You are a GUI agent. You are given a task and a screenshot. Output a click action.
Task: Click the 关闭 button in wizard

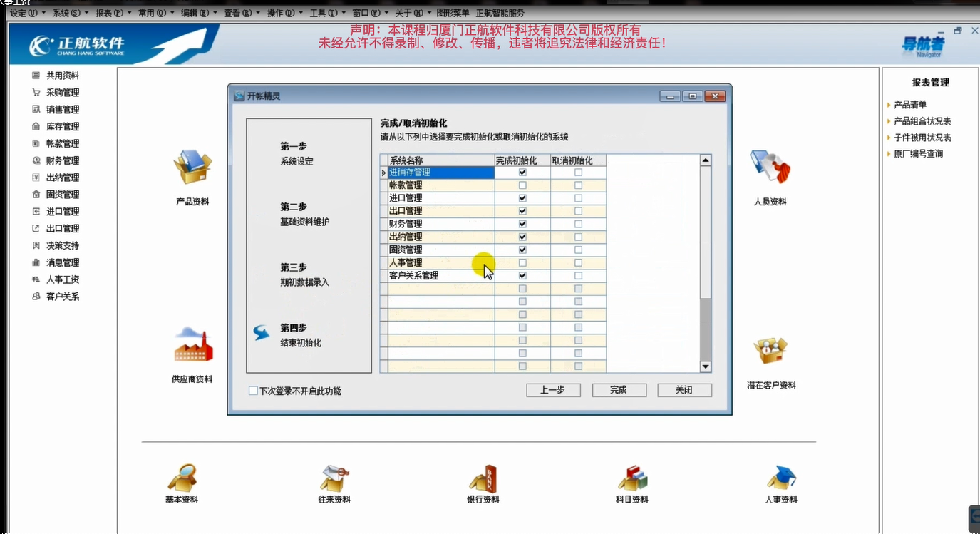pyautogui.click(x=684, y=390)
